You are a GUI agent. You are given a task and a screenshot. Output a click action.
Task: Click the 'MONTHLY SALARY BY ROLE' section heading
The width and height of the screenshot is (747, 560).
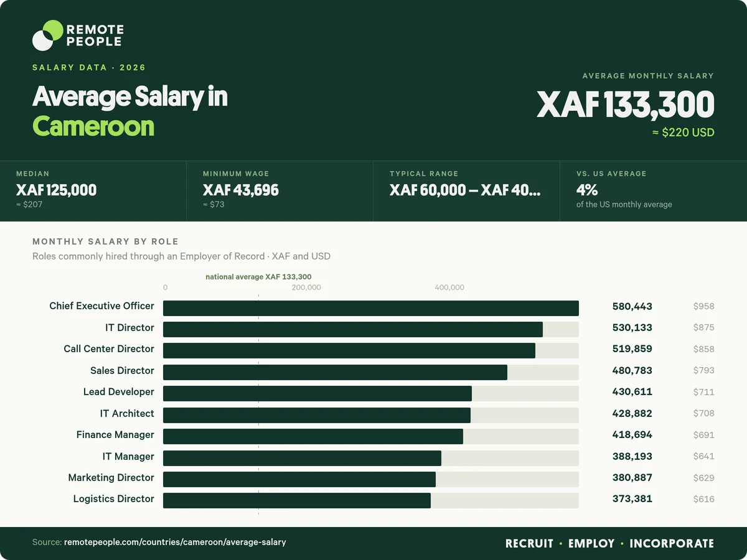pos(105,241)
